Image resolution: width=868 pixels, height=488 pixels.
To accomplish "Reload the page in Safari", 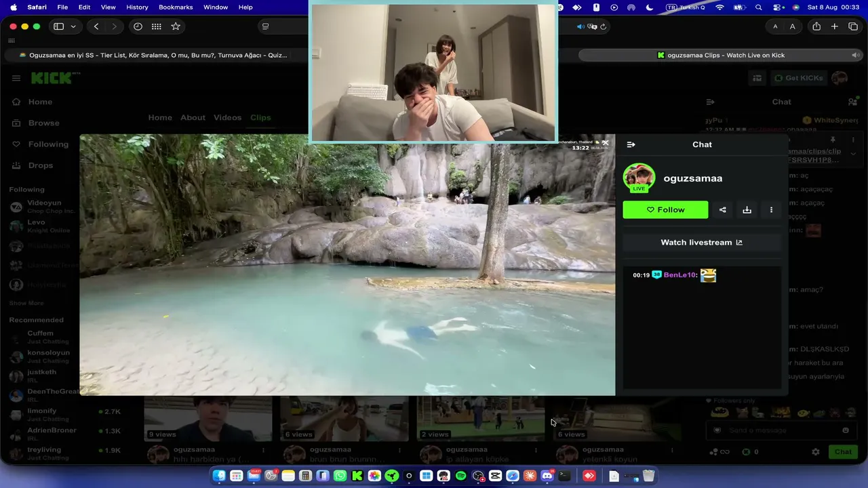I will (x=603, y=26).
